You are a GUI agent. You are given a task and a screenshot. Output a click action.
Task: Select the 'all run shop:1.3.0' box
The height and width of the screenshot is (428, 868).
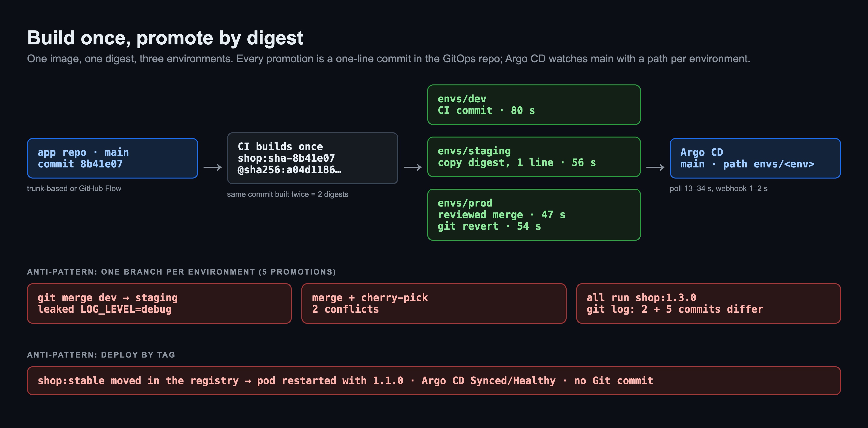coord(709,304)
